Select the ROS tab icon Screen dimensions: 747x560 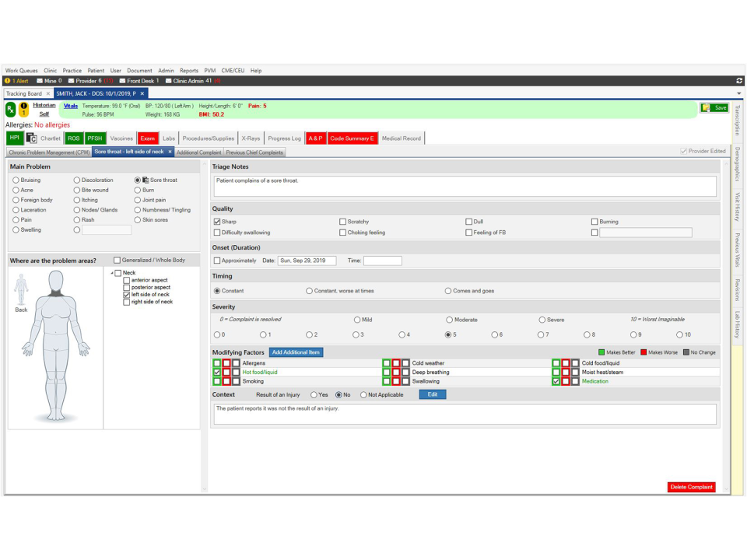pyautogui.click(x=73, y=138)
